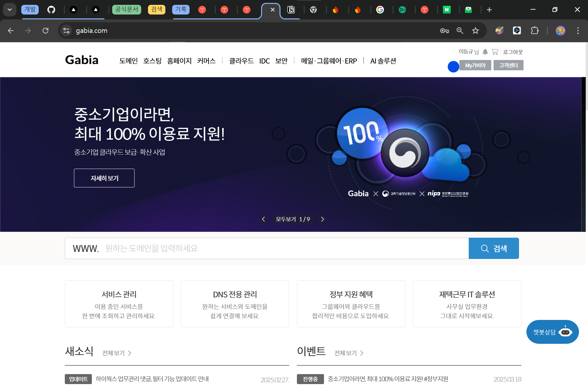Open the Gabia shopping cart
The height and width of the screenshot is (387, 588).
[495, 52]
